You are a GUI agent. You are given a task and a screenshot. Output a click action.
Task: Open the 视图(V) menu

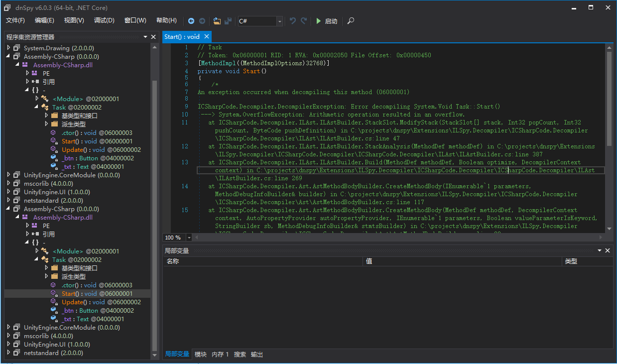coord(74,20)
